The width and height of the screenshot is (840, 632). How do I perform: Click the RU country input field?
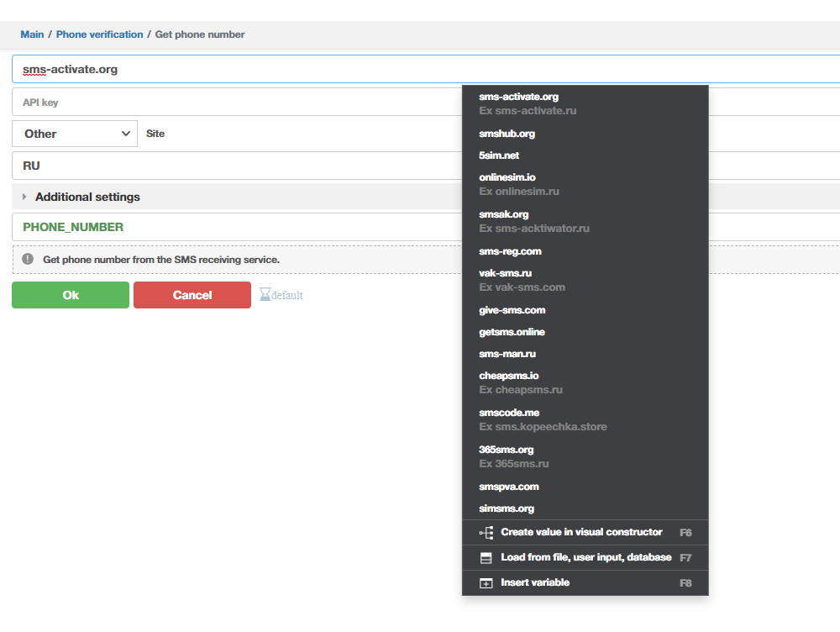[236, 166]
